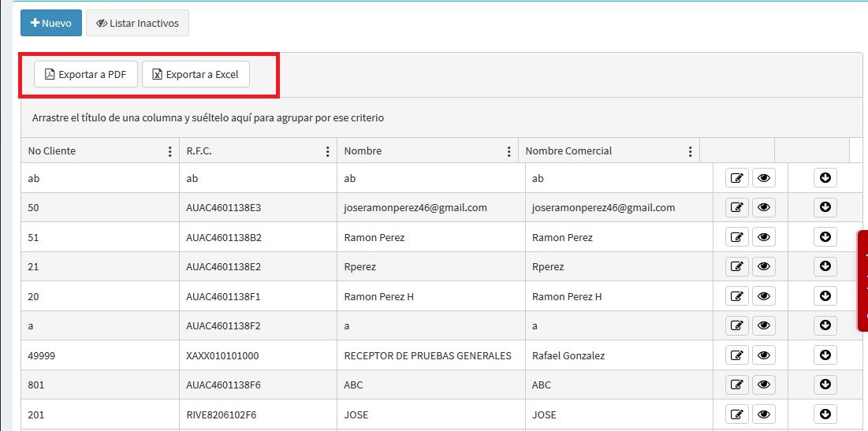Click the edit icon for Rperez row
This screenshot has width=868, height=431.
736,267
